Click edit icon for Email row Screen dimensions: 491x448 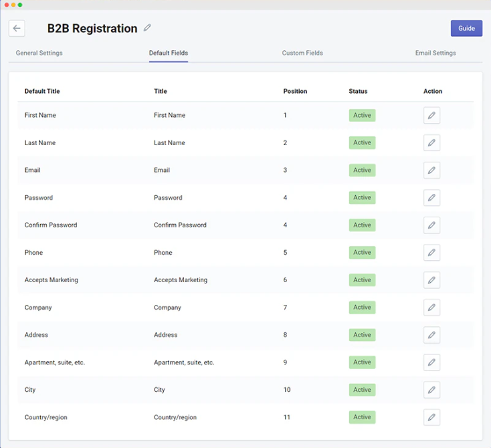coord(431,171)
